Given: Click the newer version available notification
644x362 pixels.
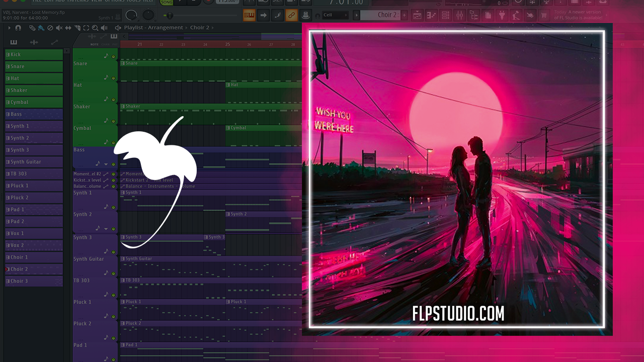Looking at the screenshot, I should pyautogui.click(x=578, y=15).
